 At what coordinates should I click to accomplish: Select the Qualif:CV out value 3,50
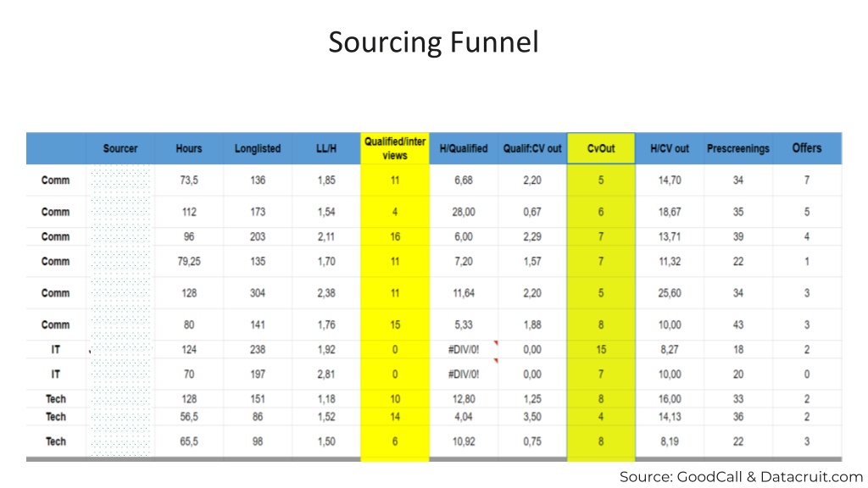click(x=532, y=417)
